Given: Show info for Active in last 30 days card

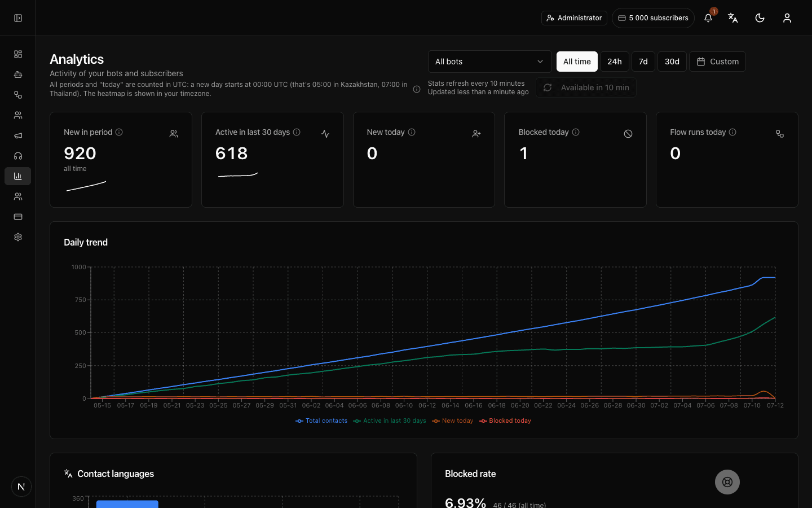Looking at the screenshot, I should 297,132.
